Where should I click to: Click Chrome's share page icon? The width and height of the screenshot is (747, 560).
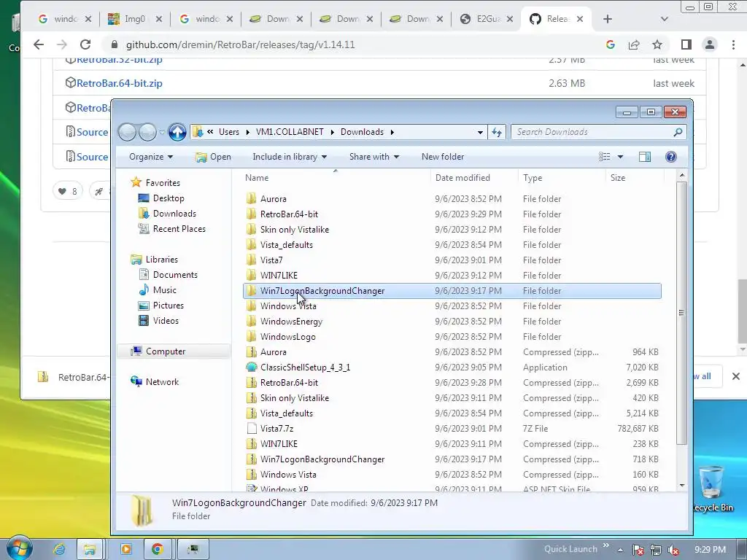point(634,44)
